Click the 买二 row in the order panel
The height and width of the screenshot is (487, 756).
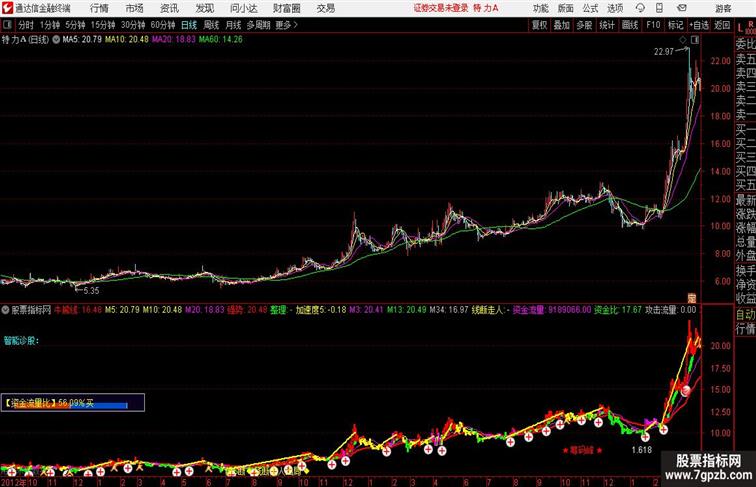click(745, 143)
